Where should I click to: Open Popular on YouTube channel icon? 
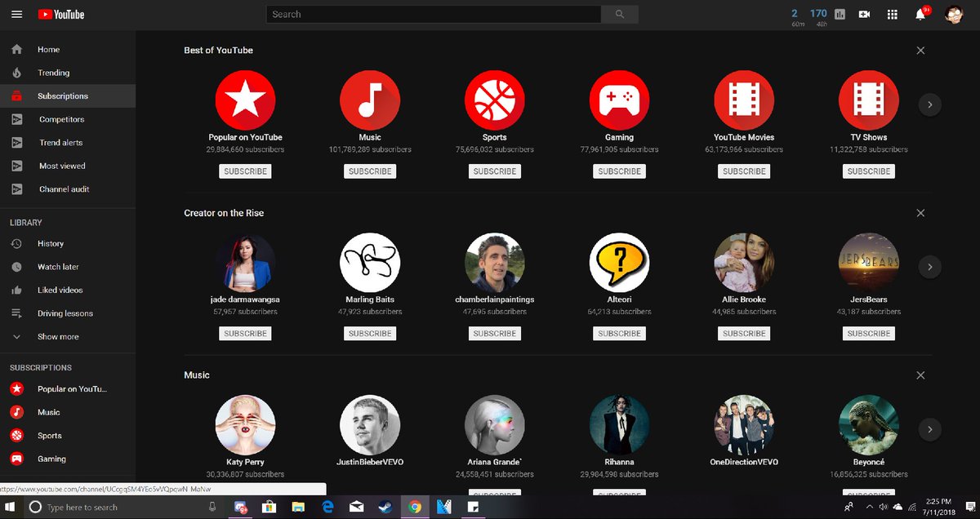pos(245,100)
